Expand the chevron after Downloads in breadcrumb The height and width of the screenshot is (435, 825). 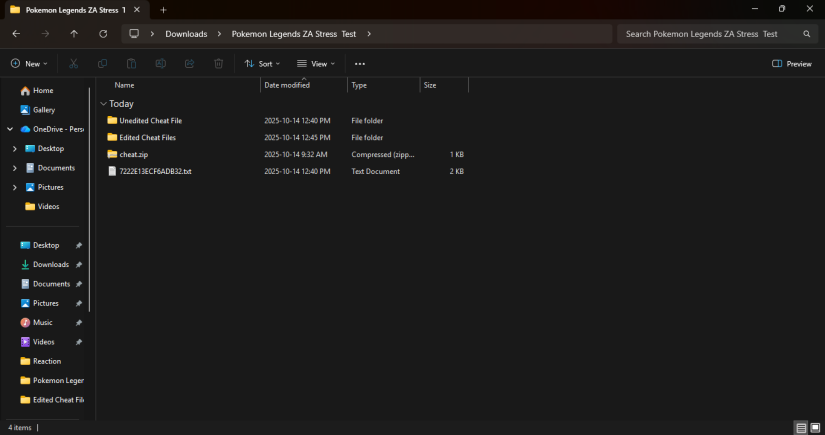(219, 34)
